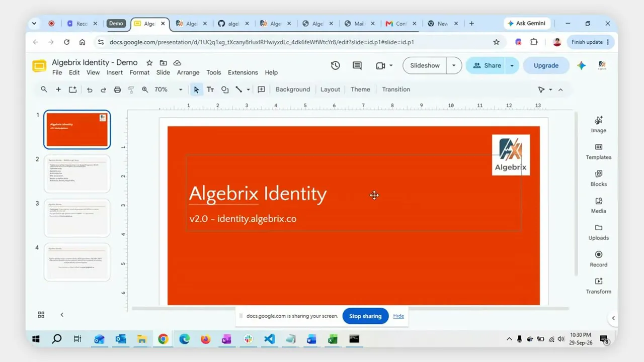Collapse the slide filmstrip panel
The height and width of the screenshot is (362, 644).
[x=62, y=315]
